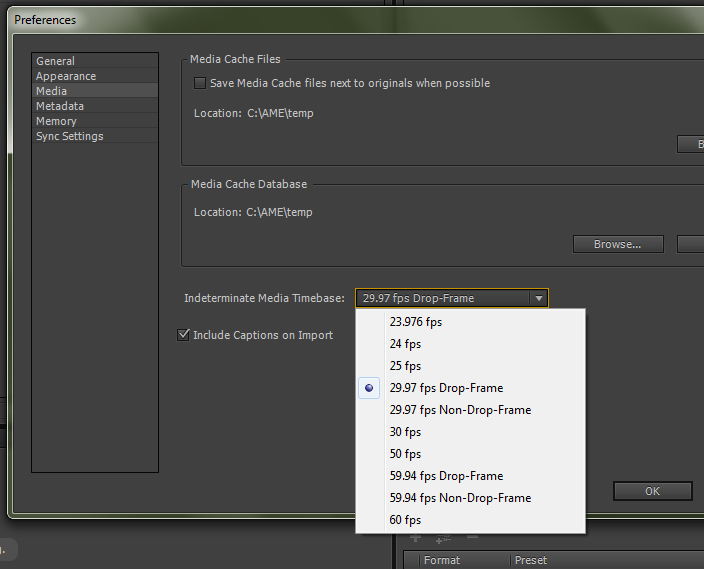This screenshot has width=704, height=569.
Task: Uncheck Include Captions on Import
Action: tap(183, 335)
